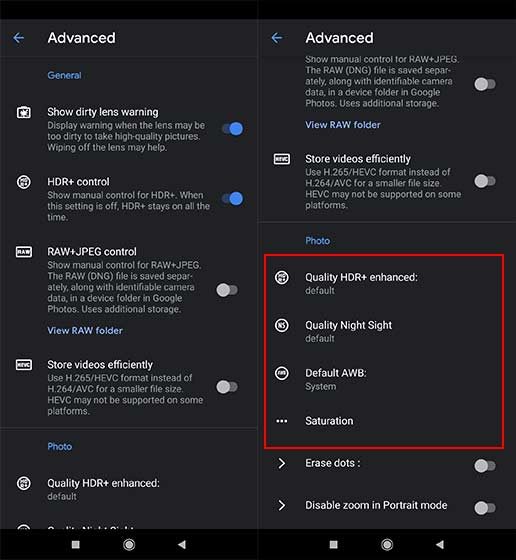Image resolution: width=516 pixels, height=560 pixels.
Task: Open View RAW folder link on right screen
Action: point(343,125)
